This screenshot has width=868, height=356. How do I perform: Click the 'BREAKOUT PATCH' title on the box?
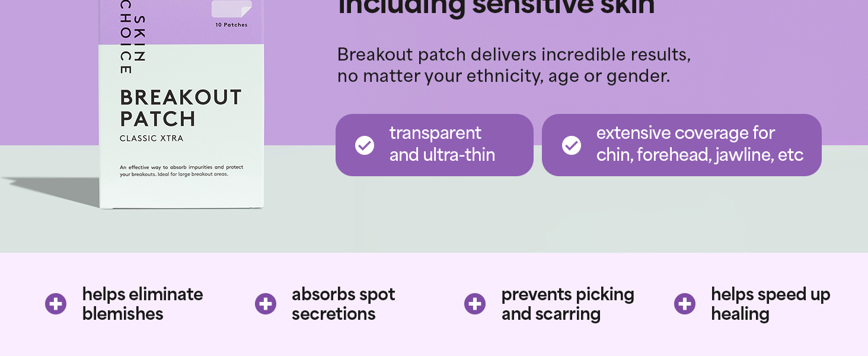pos(181,108)
